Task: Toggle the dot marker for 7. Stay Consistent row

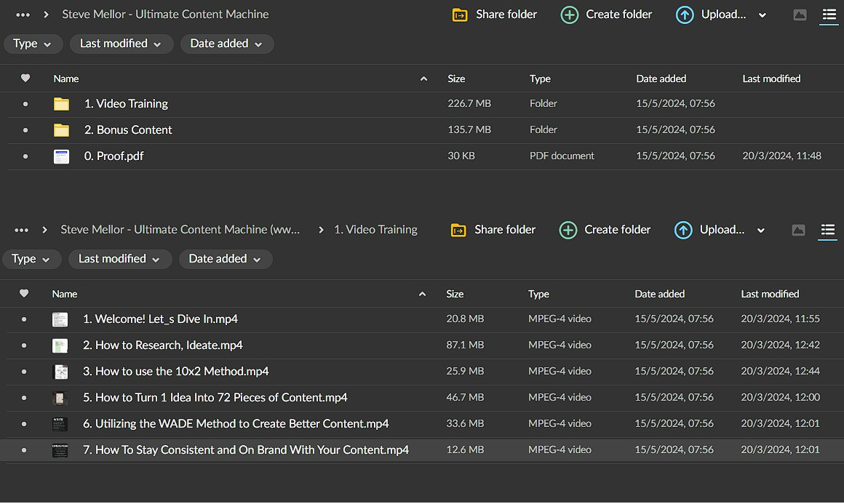Action: (24, 450)
